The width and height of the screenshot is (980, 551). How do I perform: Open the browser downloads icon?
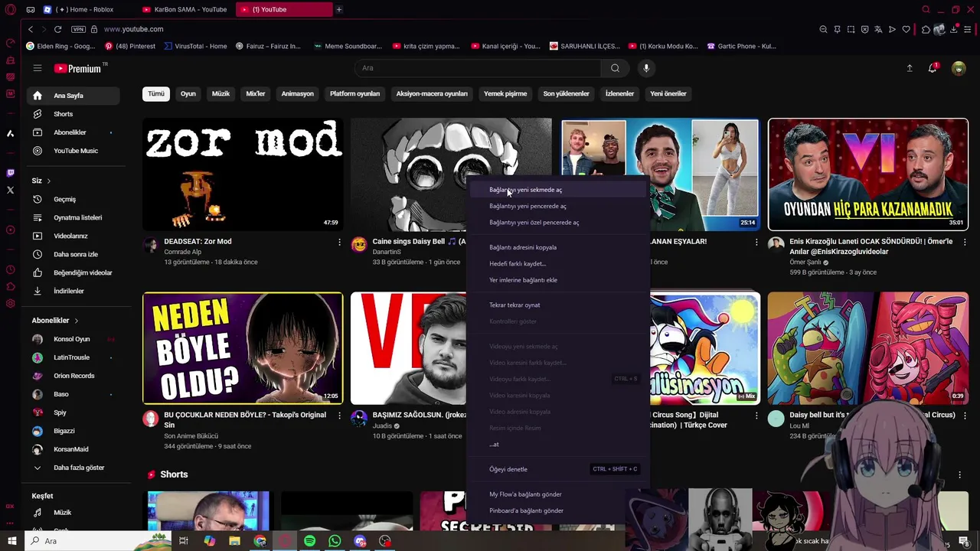[954, 29]
